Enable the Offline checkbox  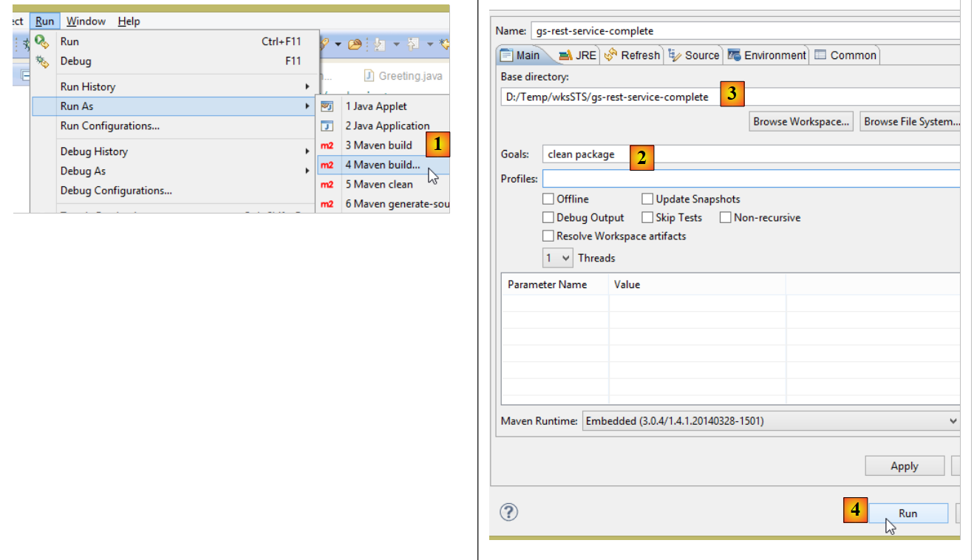click(548, 199)
